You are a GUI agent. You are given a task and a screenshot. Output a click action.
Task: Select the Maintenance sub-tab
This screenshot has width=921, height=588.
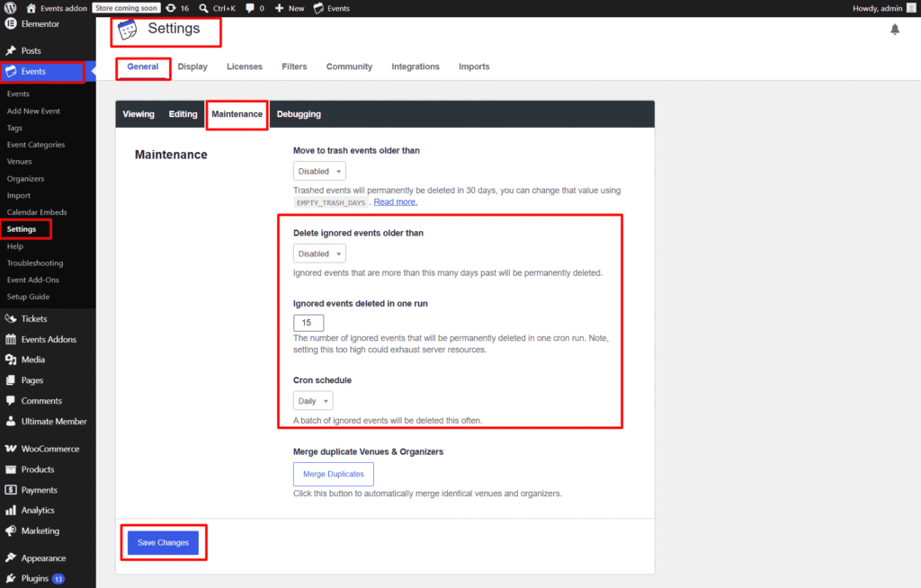[237, 114]
